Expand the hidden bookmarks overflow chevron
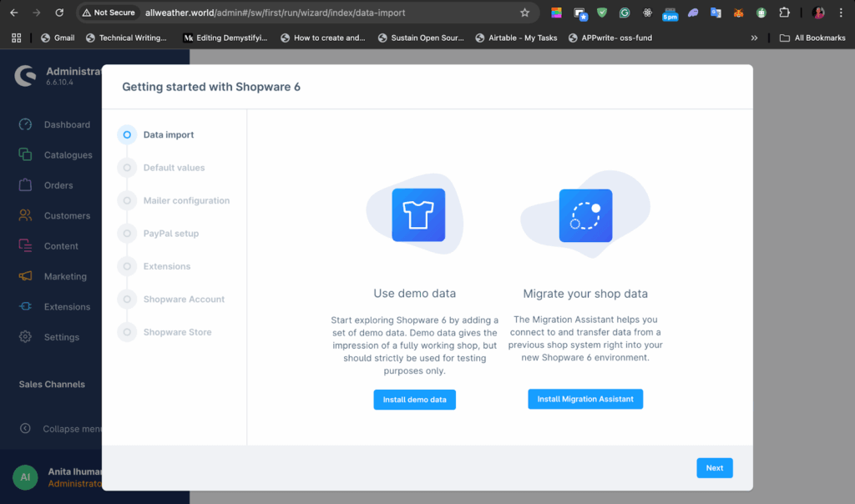 [x=754, y=38]
